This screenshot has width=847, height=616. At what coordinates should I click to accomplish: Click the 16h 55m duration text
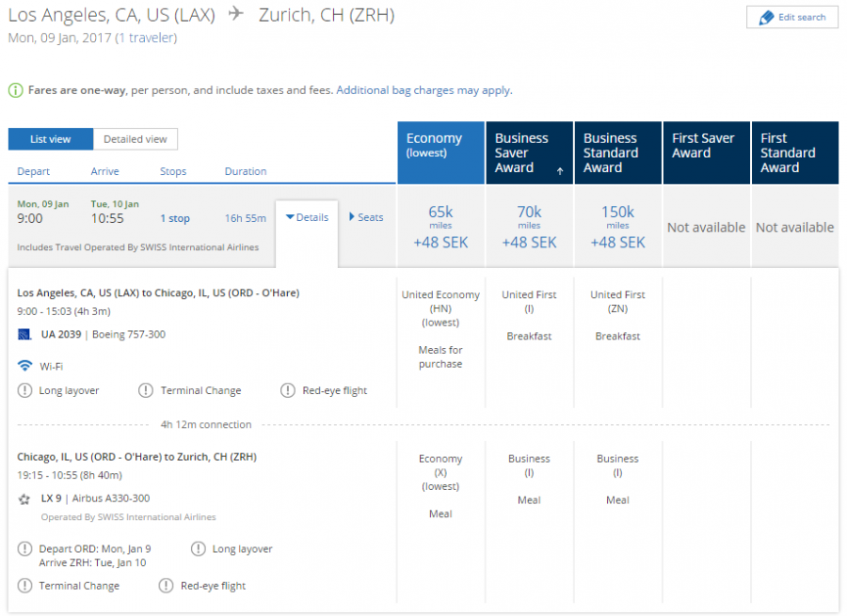[246, 218]
